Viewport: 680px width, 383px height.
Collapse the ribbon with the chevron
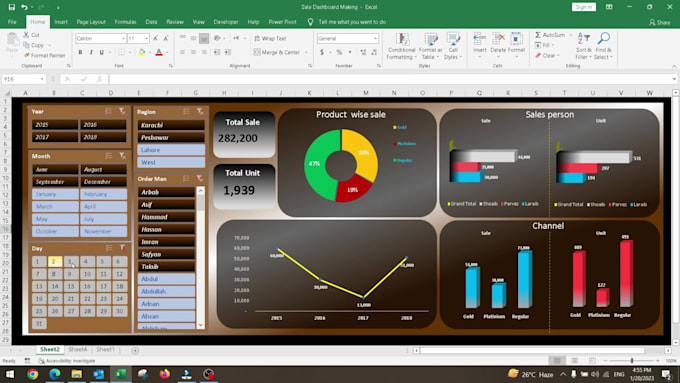(674, 66)
